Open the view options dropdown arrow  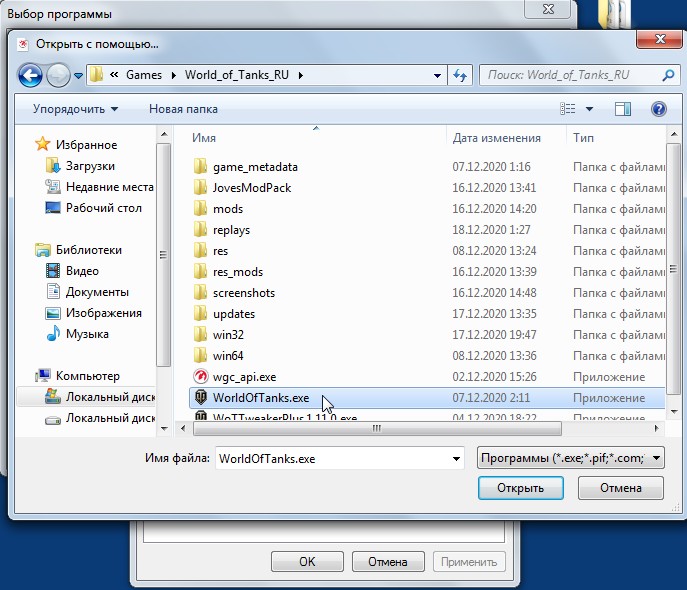point(589,109)
